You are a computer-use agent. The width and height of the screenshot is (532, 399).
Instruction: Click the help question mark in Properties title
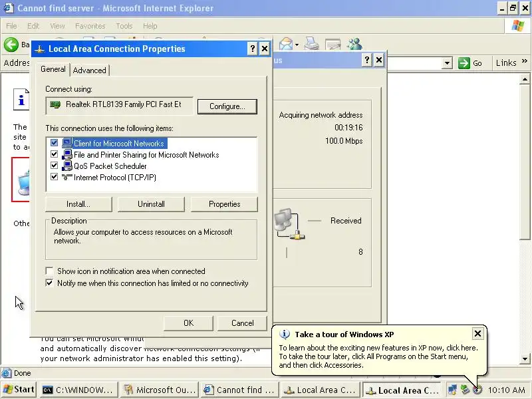coord(253,49)
